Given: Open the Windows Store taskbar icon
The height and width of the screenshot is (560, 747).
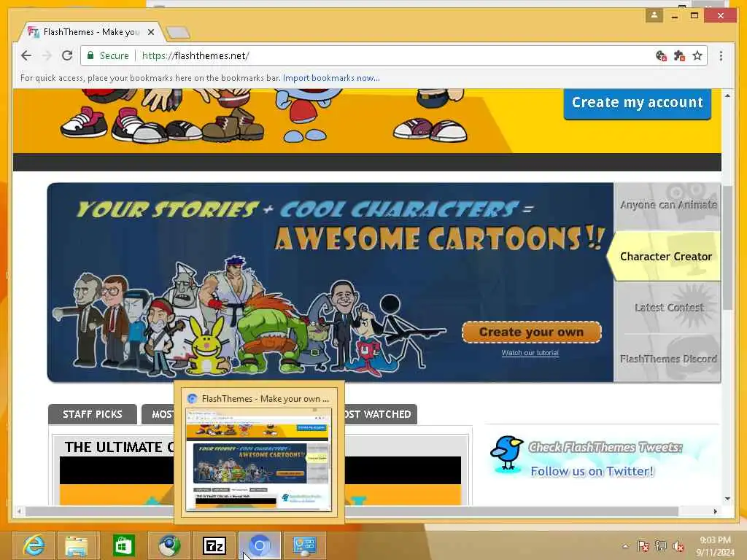Looking at the screenshot, I should pyautogui.click(x=123, y=545).
